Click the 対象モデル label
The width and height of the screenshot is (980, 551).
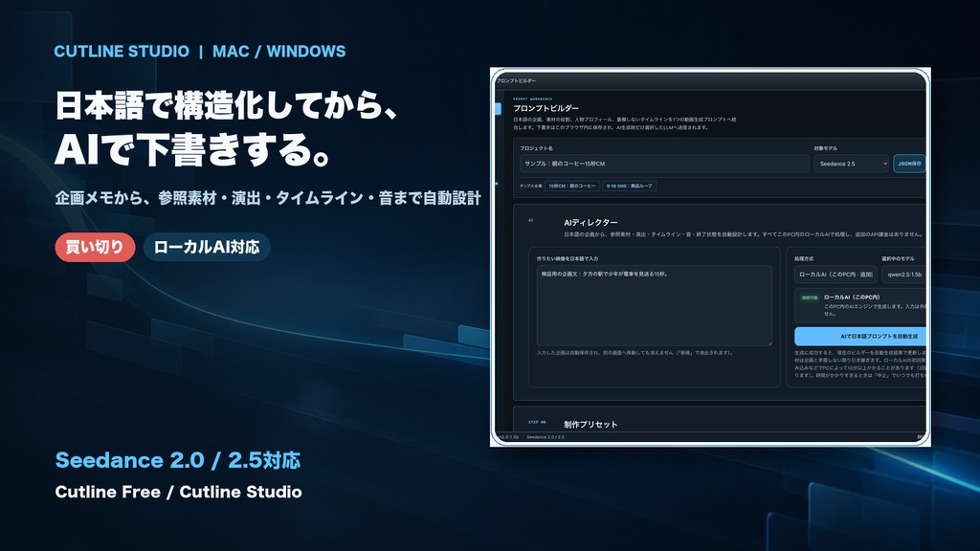(x=826, y=148)
